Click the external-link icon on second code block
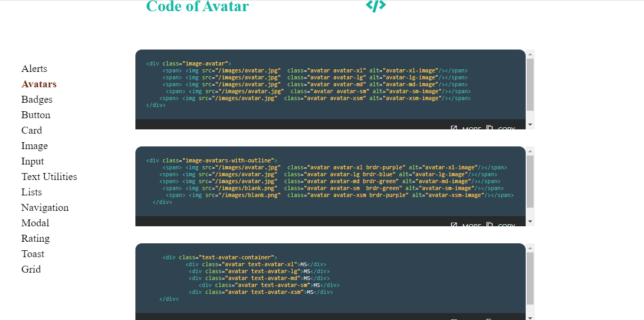The height and width of the screenshot is (320, 644). click(x=454, y=225)
